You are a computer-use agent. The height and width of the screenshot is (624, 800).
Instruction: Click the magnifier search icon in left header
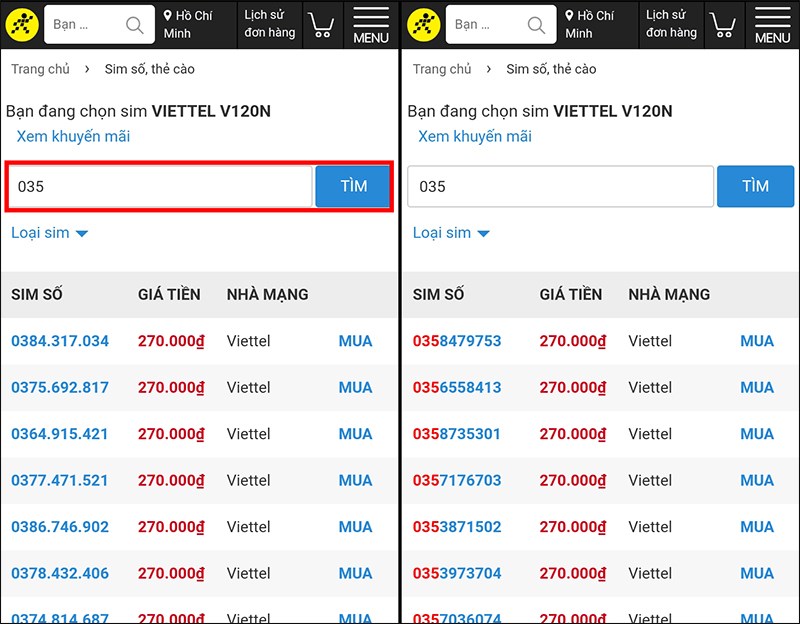click(x=134, y=25)
